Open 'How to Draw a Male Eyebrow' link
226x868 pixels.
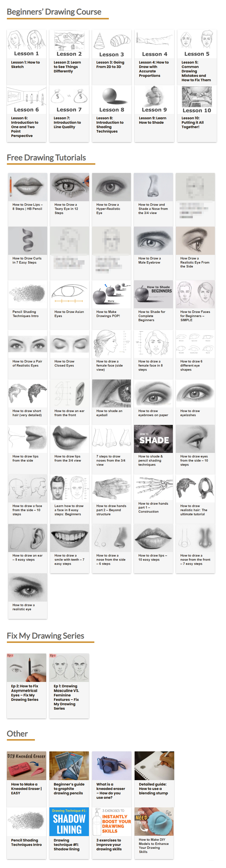click(149, 260)
